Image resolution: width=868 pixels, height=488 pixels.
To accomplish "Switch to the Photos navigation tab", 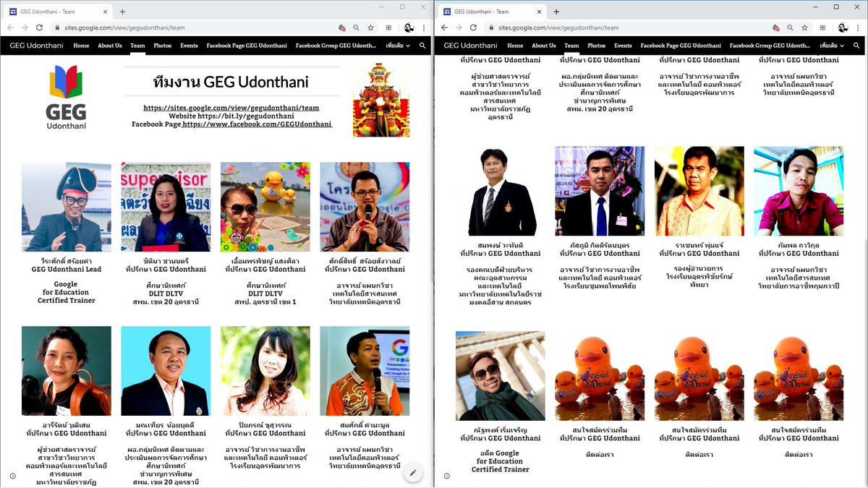I will coord(163,45).
